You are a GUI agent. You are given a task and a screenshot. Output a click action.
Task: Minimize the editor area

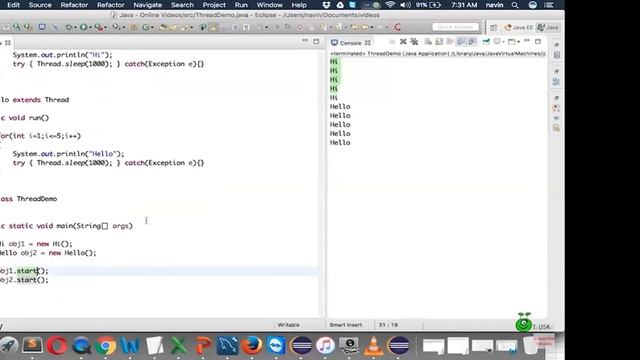click(x=305, y=41)
